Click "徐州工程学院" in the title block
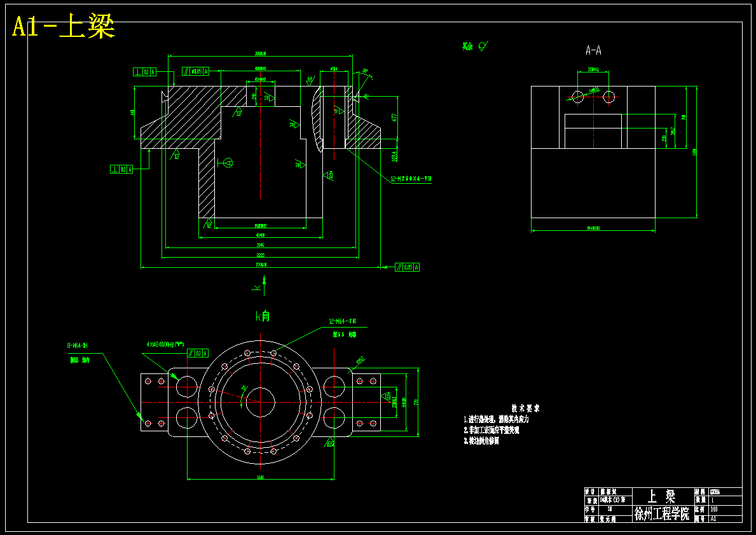Screen dimensions: 756x535 tap(662, 513)
